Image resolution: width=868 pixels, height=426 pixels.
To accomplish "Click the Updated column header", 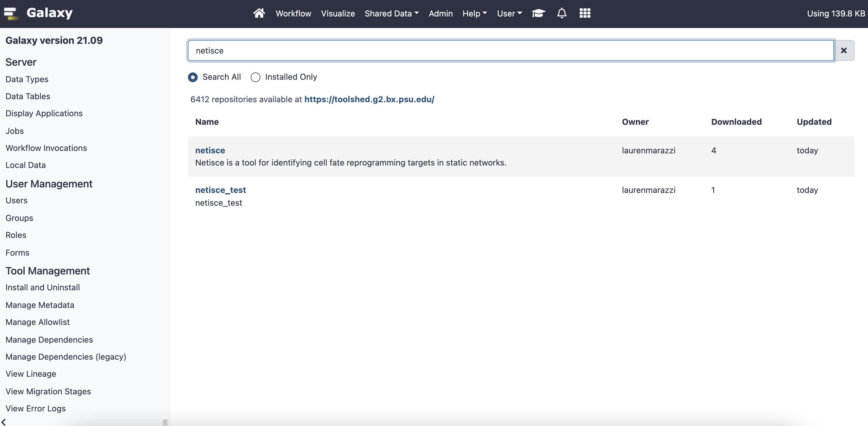I will 814,122.
